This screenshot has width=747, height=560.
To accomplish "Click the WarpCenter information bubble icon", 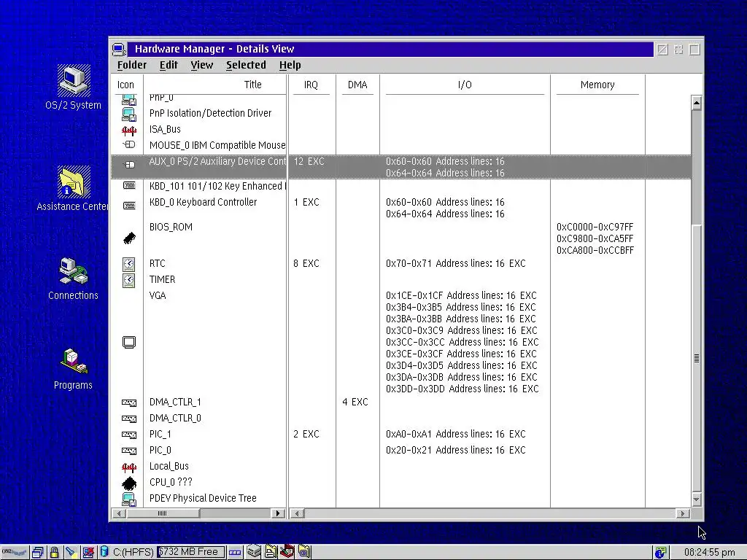I will coord(660,553).
